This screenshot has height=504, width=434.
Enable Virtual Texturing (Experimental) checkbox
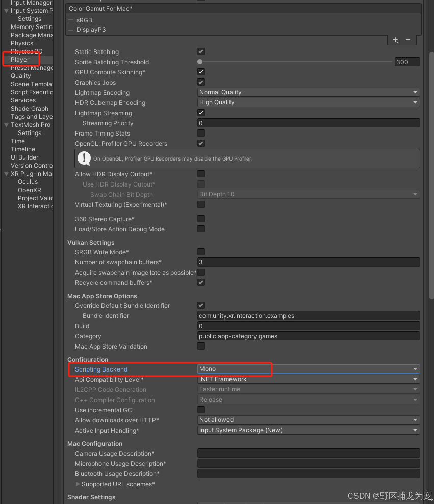201,204
